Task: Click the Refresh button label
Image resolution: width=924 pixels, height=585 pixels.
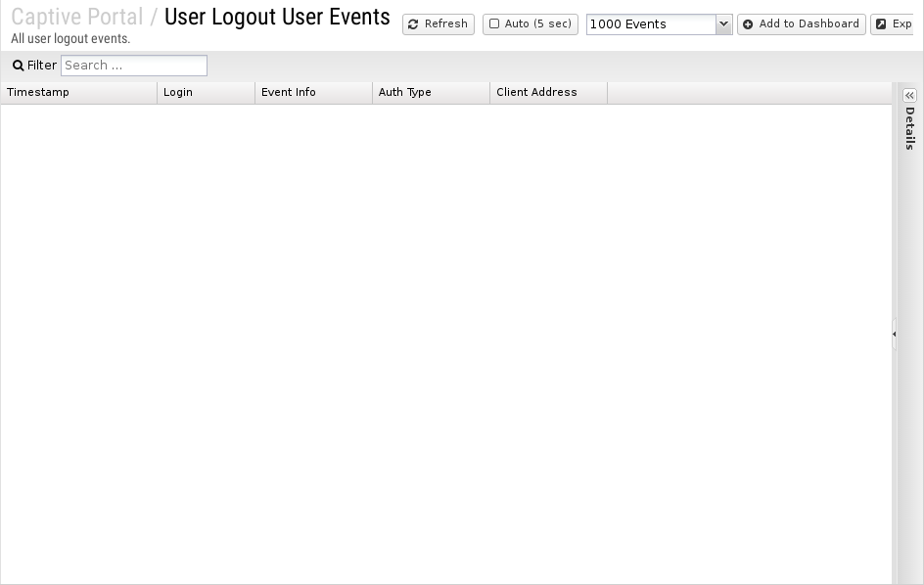Action: pos(446,23)
